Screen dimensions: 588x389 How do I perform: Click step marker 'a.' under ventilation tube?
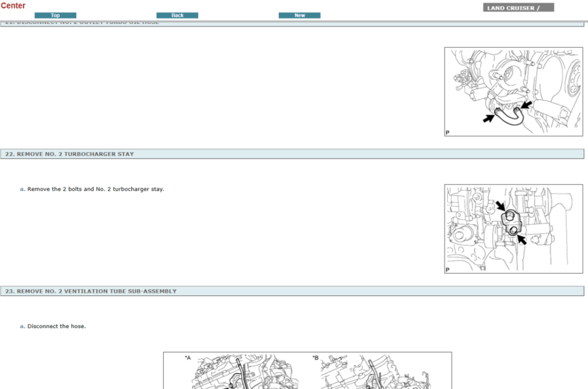22,326
